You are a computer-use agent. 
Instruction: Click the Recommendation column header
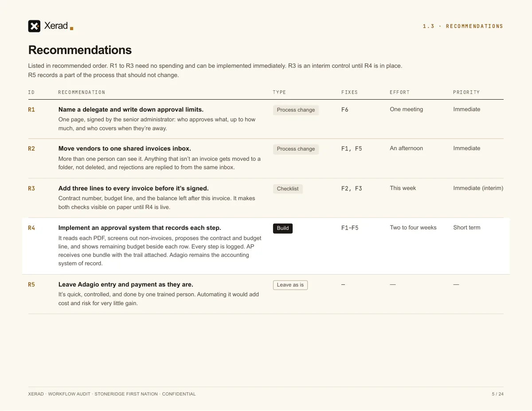82,93
